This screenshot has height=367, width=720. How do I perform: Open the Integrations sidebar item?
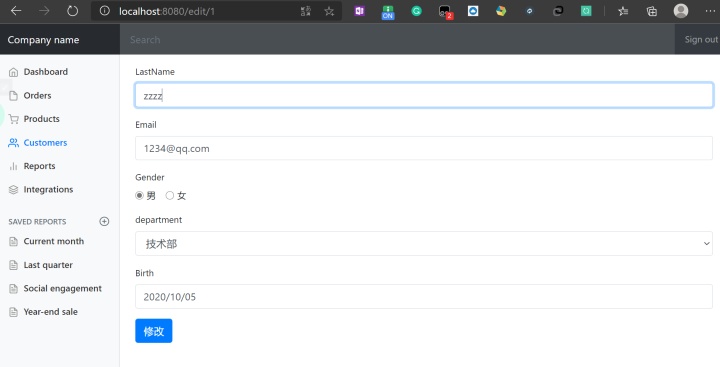(x=48, y=190)
